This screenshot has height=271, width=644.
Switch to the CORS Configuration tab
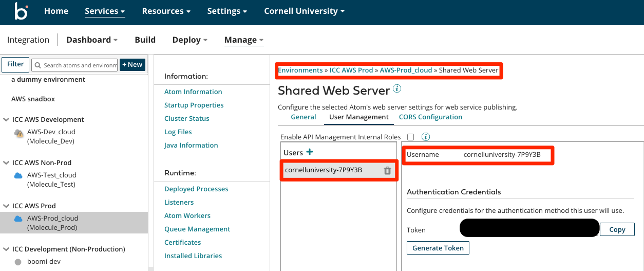(x=430, y=117)
